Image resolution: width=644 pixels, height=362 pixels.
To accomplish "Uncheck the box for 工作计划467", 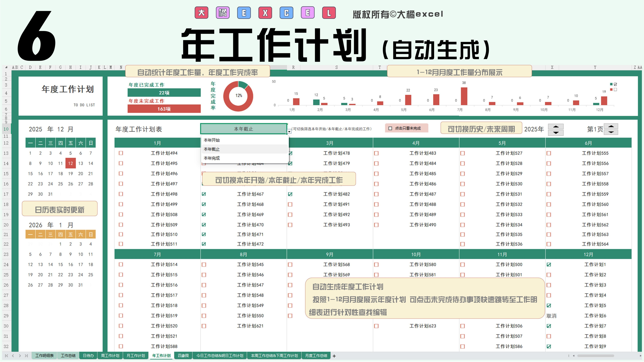I will (x=204, y=194).
